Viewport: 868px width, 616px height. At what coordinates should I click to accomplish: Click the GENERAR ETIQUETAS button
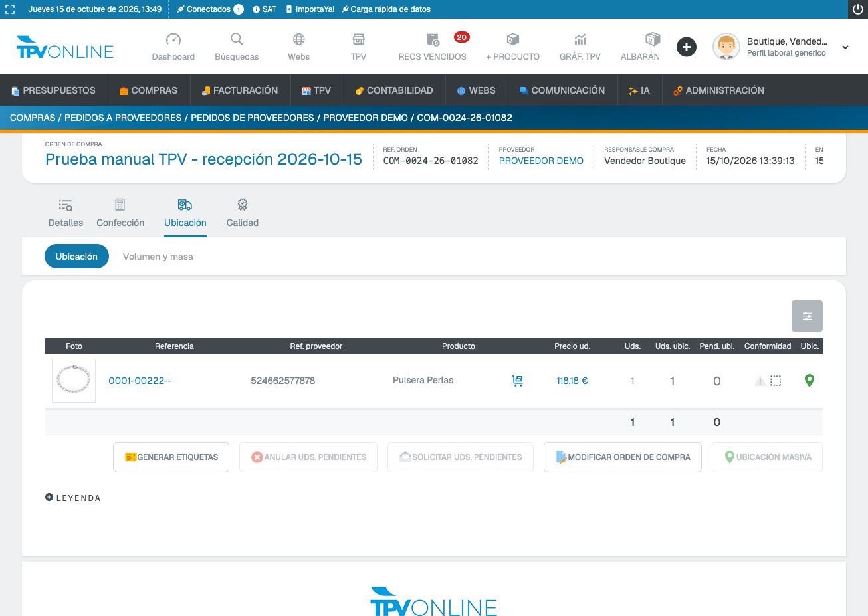(171, 457)
